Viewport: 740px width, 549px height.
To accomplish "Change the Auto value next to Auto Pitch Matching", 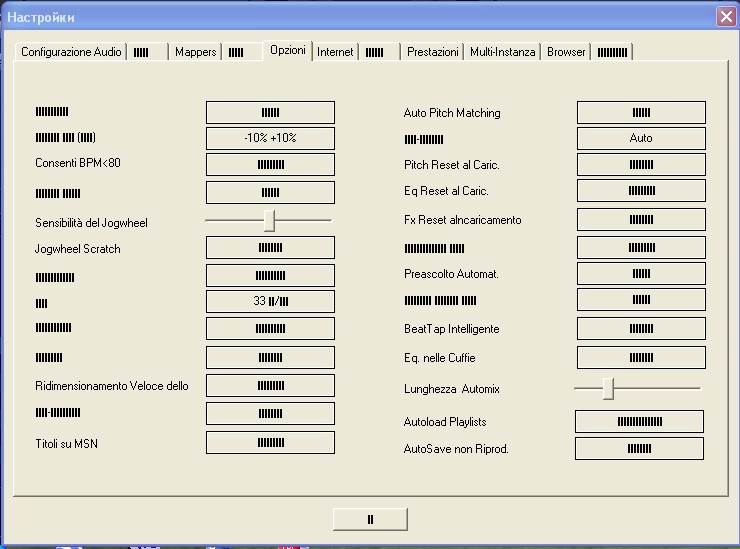I will pyautogui.click(x=641, y=138).
